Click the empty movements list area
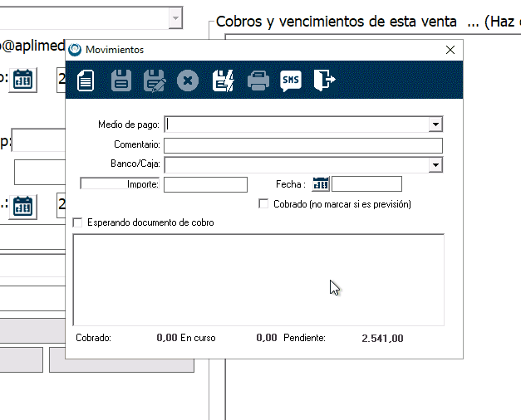 click(x=258, y=279)
